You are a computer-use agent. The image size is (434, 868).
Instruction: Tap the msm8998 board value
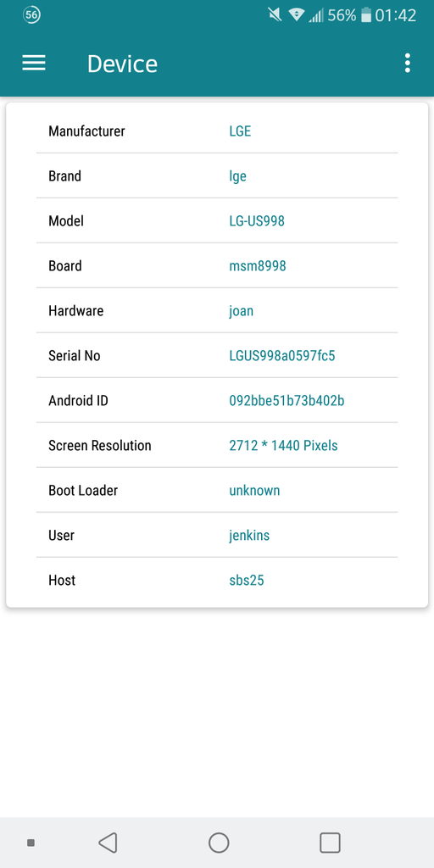point(258,265)
